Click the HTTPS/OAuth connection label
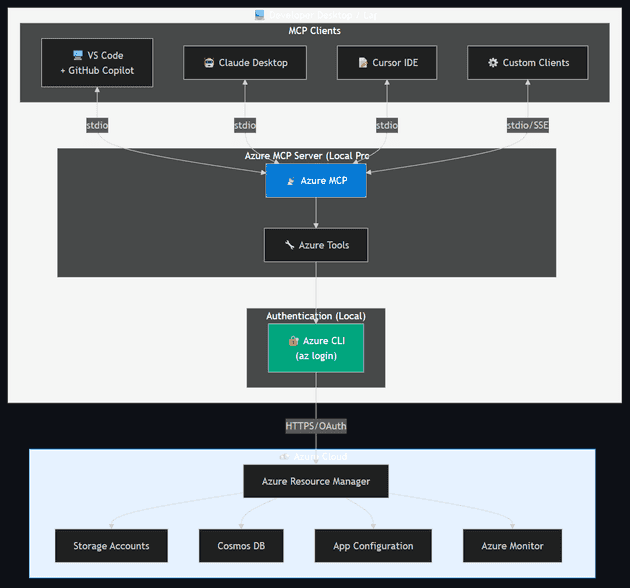 [x=316, y=426]
